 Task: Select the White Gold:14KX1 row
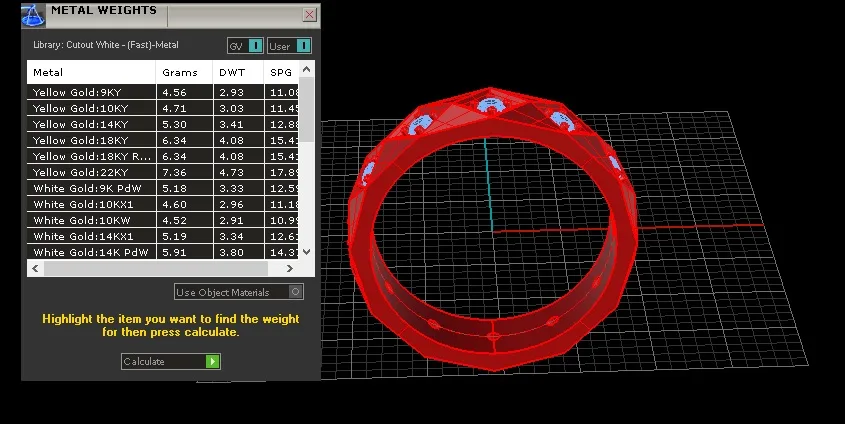(x=163, y=236)
